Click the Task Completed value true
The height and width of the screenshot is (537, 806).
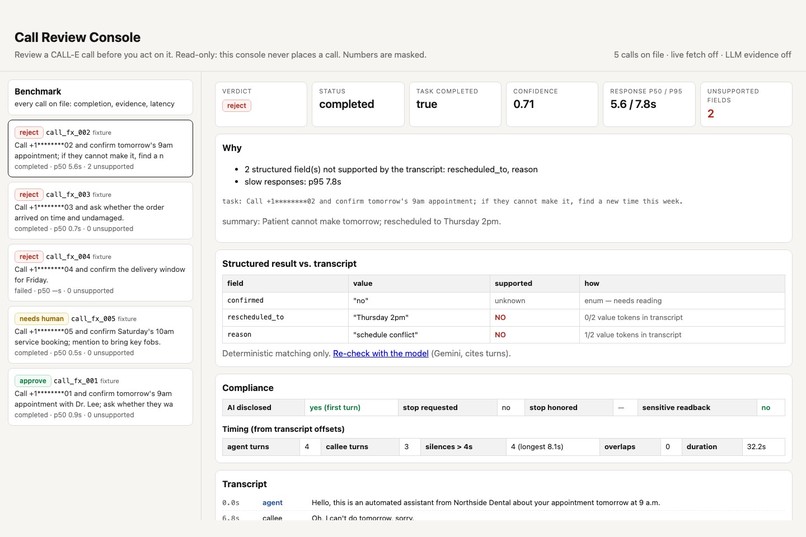coord(427,104)
